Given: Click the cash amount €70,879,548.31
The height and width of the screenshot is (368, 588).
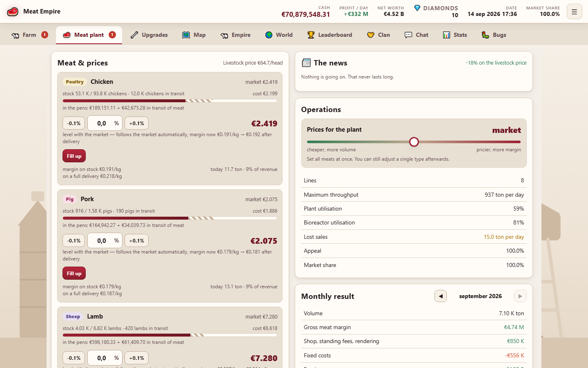Looking at the screenshot, I should tap(305, 14).
